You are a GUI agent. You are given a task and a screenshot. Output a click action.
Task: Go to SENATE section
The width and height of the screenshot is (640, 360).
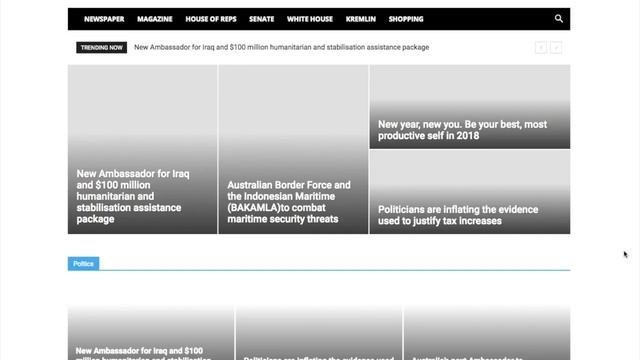pos(262,19)
